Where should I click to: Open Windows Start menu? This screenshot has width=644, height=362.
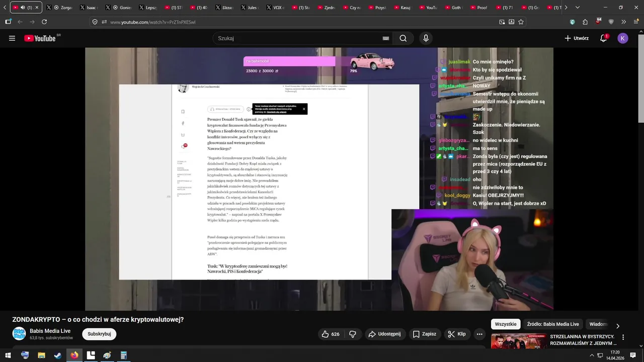click(8, 355)
